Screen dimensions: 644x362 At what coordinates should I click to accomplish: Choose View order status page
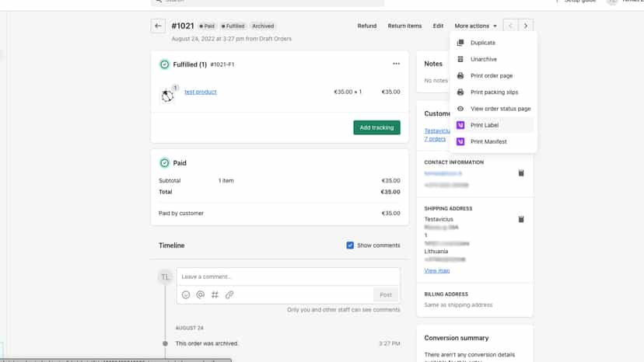[493, 108]
